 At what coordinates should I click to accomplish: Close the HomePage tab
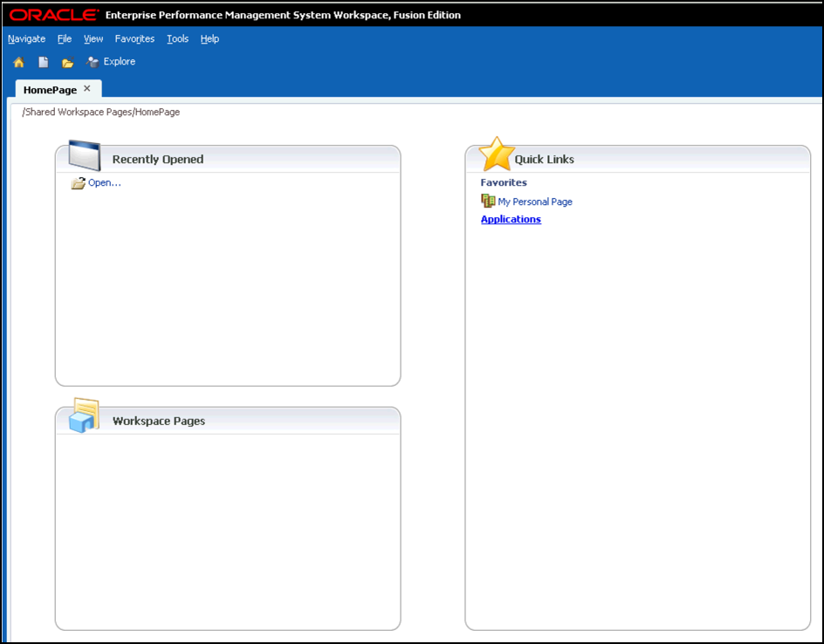pos(87,89)
